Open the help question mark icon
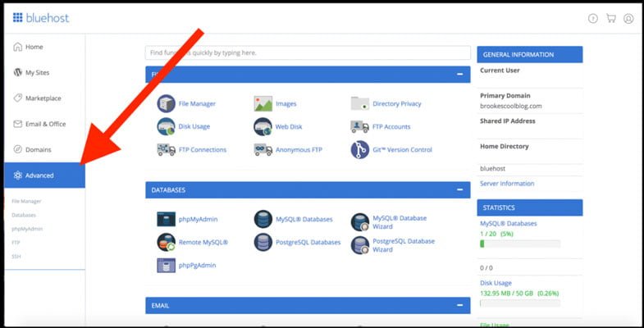This screenshot has height=328, width=644. point(592,19)
